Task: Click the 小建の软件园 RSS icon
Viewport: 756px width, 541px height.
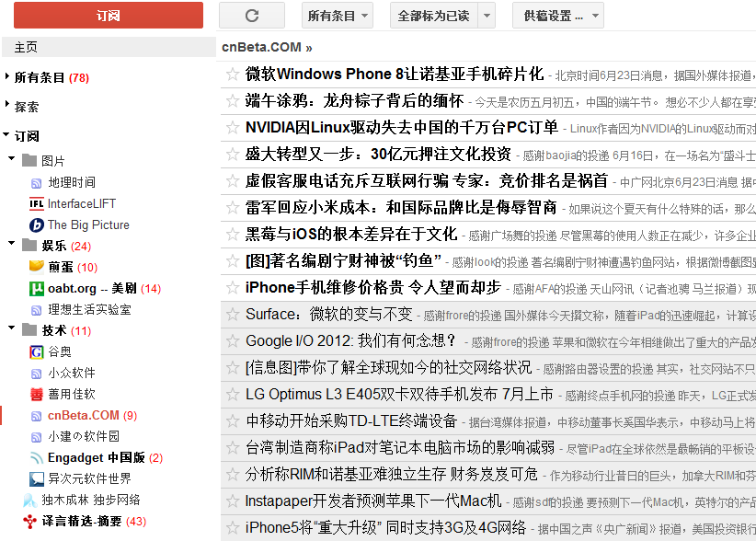Action: coord(36,437)
